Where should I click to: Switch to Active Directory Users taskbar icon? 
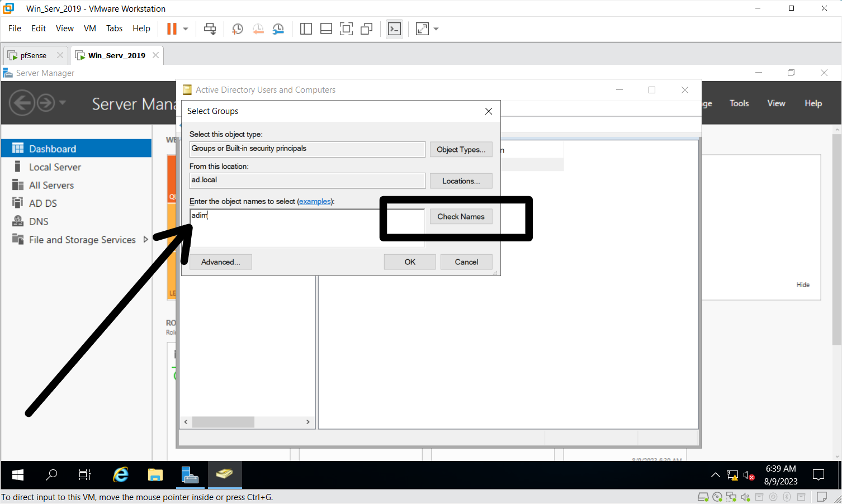224,475
